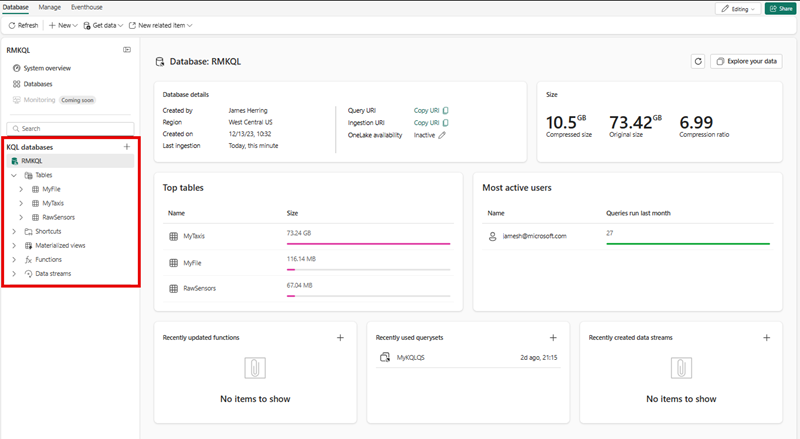Add a function via Recently updated functions plus
The image size is (800, 439).
coord(340,338)
